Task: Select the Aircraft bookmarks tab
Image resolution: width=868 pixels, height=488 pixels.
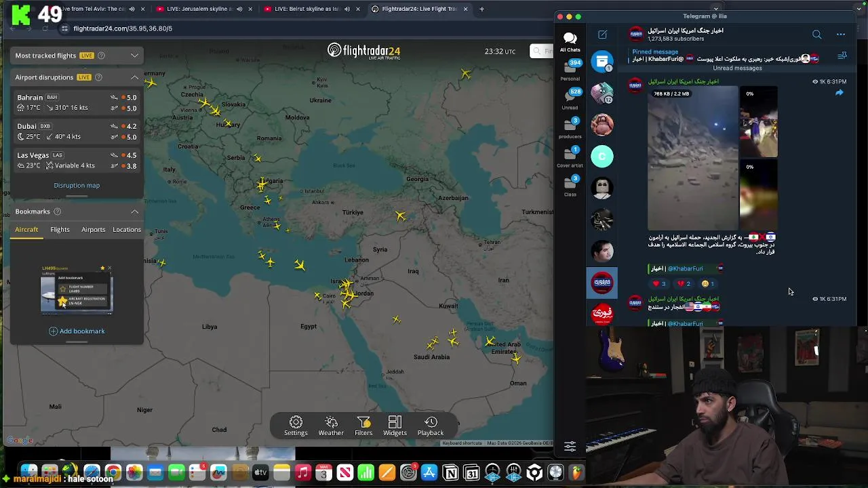Action: click(26, 230)
